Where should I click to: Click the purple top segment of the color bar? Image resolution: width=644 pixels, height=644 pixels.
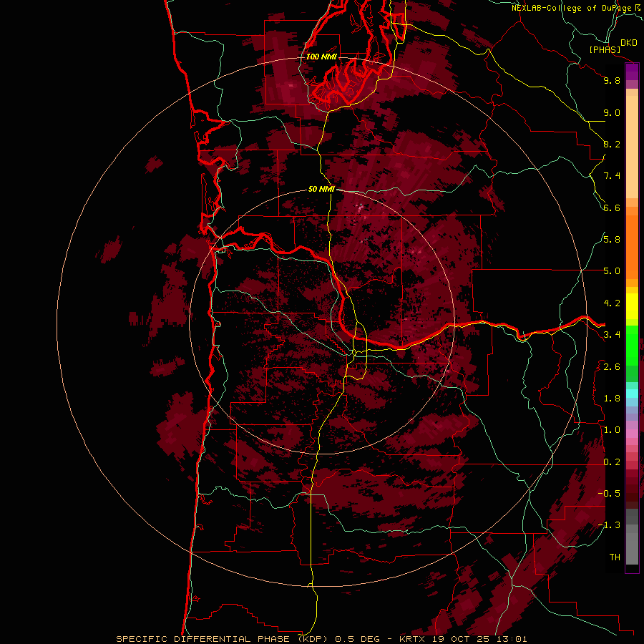click(632, 72)
